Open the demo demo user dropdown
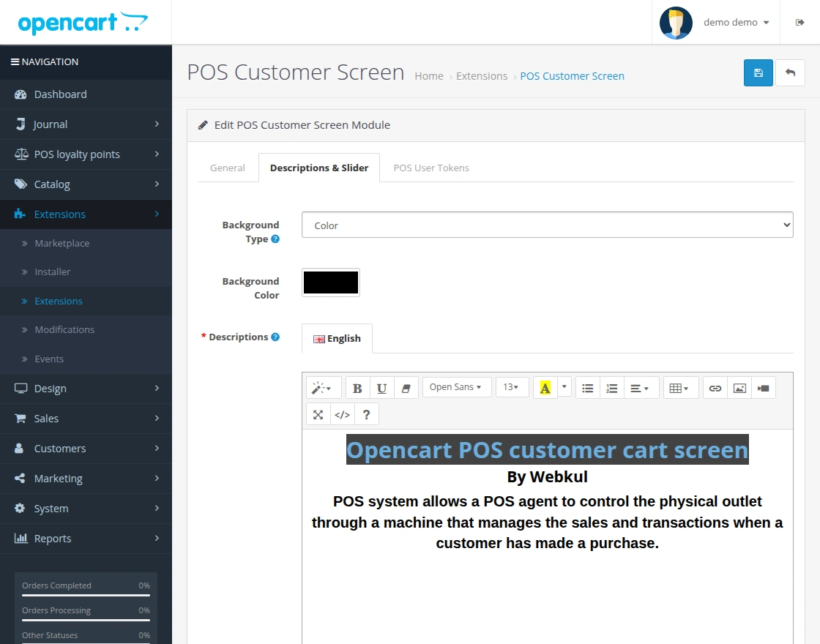Viewport: 820px width, 644px height. click(737, 23)
